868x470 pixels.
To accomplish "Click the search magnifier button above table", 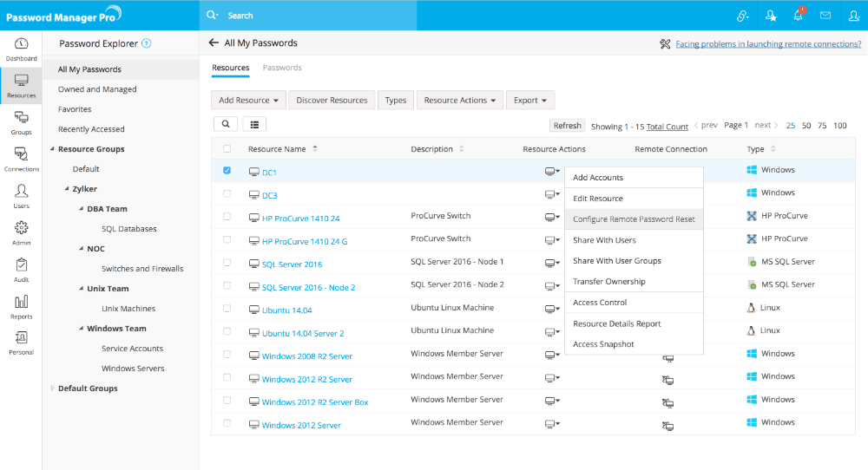I will 226,125.
